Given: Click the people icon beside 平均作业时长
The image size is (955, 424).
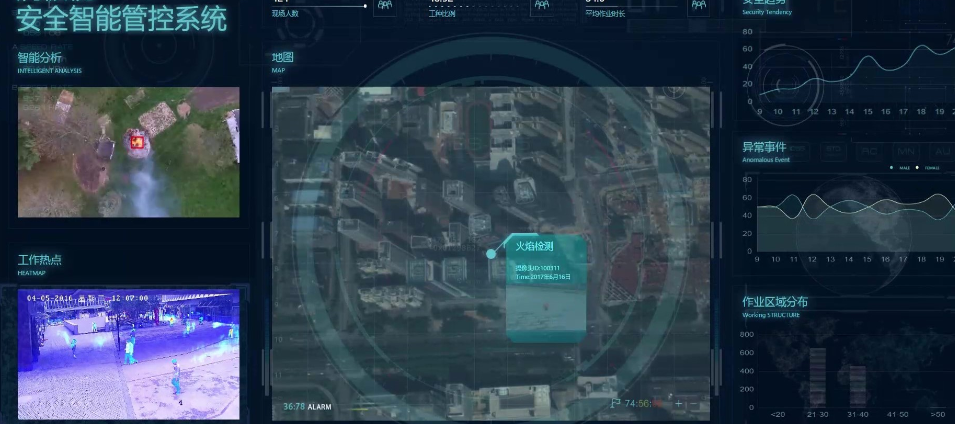Looking at the screenshot, I should (699, 5).
